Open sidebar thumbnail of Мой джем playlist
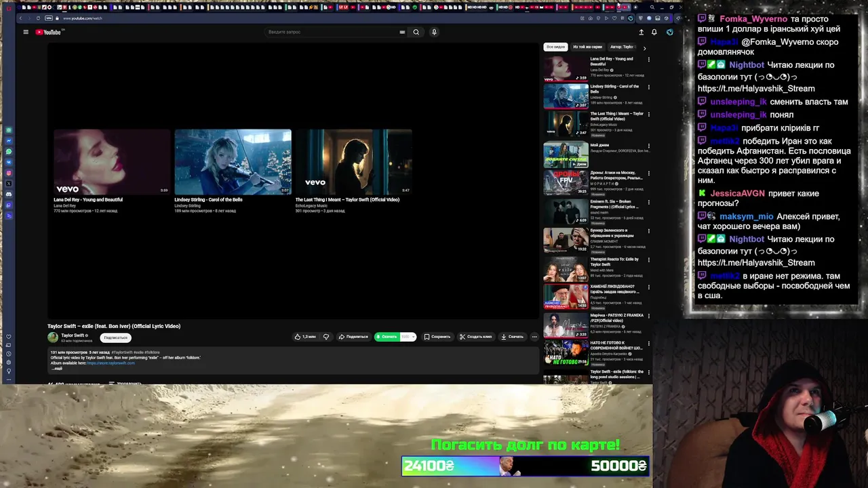The width and height of the screenshot is (868, 488). click(x=566, y=155)
